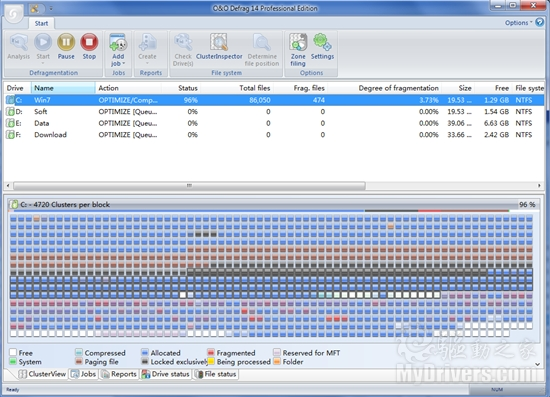Image resolution: width=550 pixels, height=397 pixels.
Task: Select the Win7 drive row
Action: 274,100
